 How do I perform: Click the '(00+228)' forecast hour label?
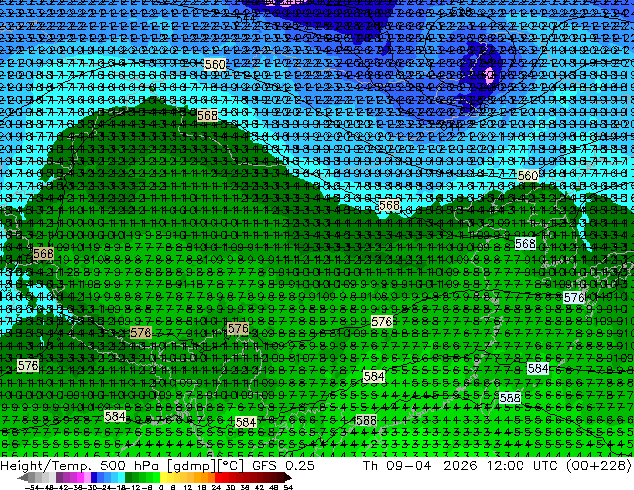[599, 466]
